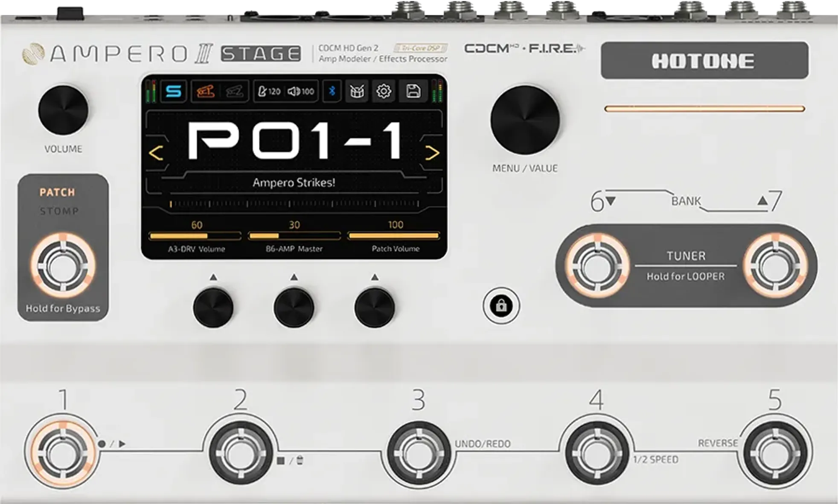Activate footswitch 2
Viewport: 838px width, 504px height.
[241, 453]
